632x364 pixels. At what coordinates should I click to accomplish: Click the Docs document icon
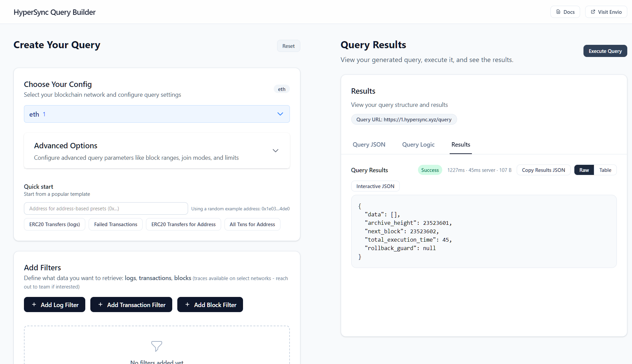click(x=558, y=11)
